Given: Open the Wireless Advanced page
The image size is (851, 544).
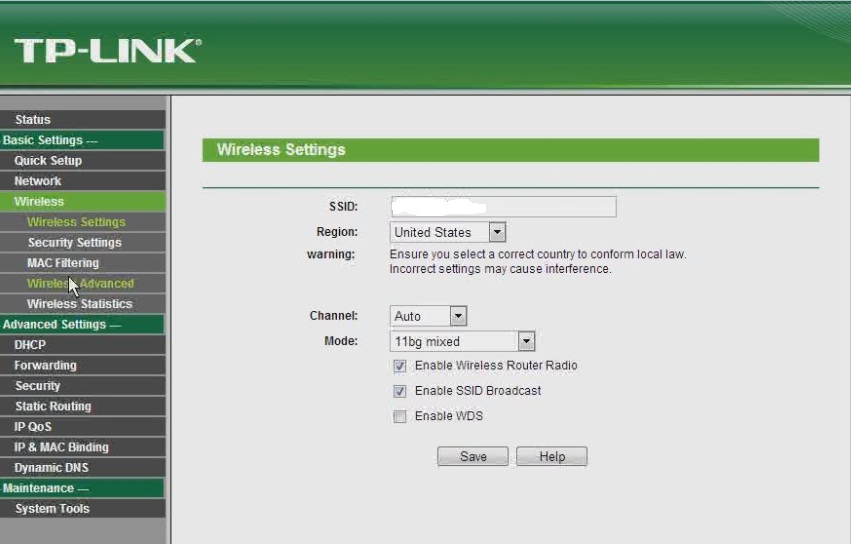Looking at the screenshot, I should [80, 283].
